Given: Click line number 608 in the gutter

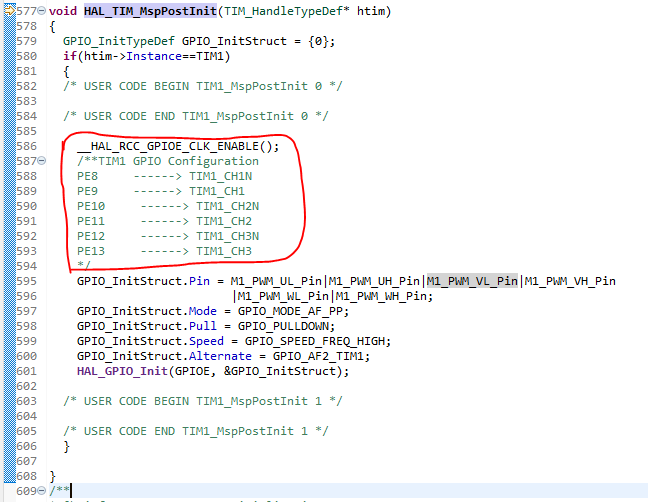Looking at the screenshot, I should (26, 476).
